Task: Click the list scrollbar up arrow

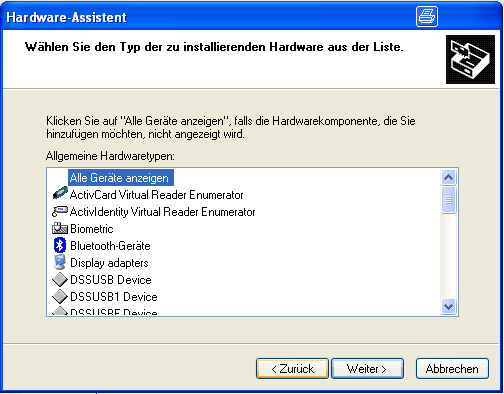Action: pos(448,177)
